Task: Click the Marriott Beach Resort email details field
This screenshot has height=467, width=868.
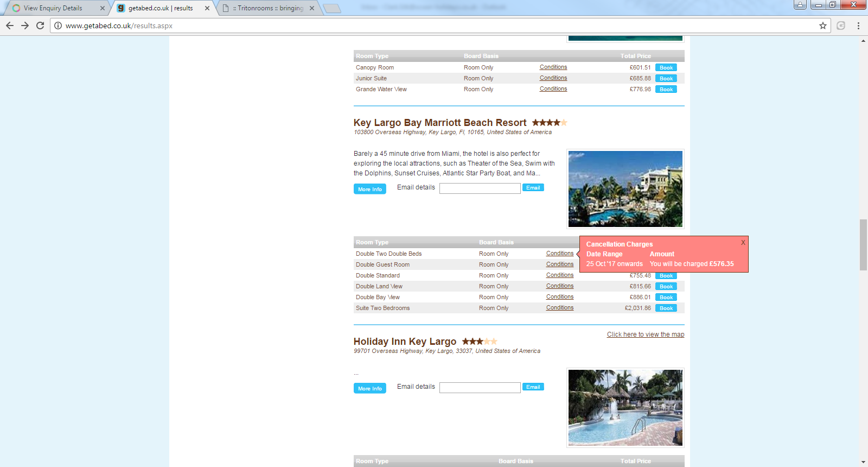Action: pos(480,188)
